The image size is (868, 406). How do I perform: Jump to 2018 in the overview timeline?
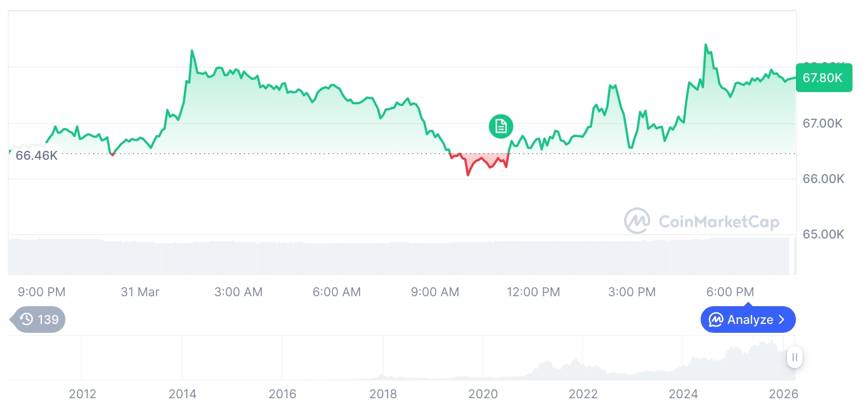pos(383,394)
